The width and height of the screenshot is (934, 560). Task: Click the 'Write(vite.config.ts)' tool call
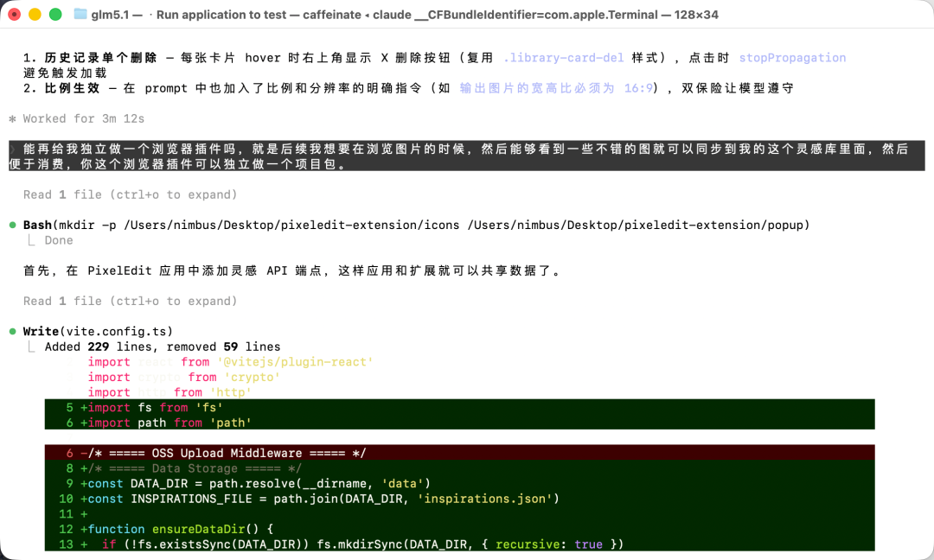[98, 332]
